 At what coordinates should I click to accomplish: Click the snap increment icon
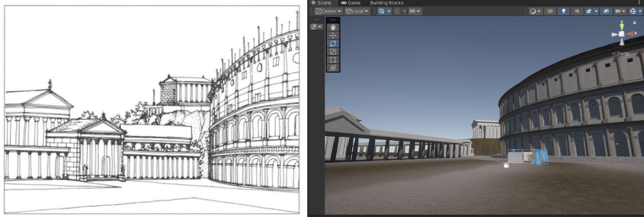(x=397, y=11)
